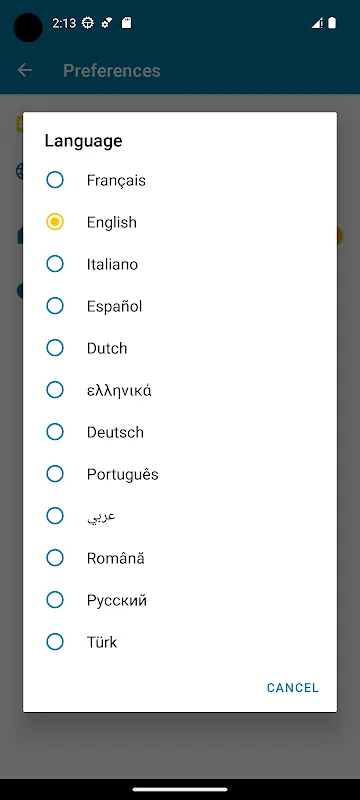Dismiss the dialog with CANCEL
The image size is (360, 800).
pos(293,687)
